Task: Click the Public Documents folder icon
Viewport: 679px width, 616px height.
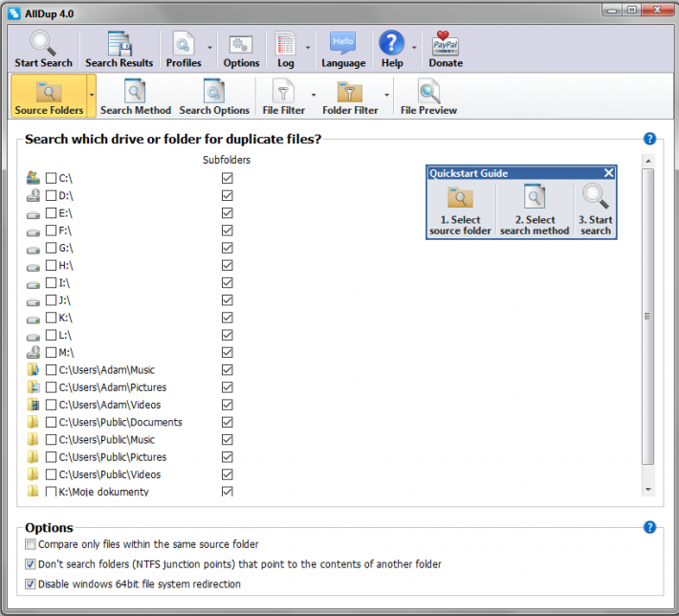Action: (33, 422)
